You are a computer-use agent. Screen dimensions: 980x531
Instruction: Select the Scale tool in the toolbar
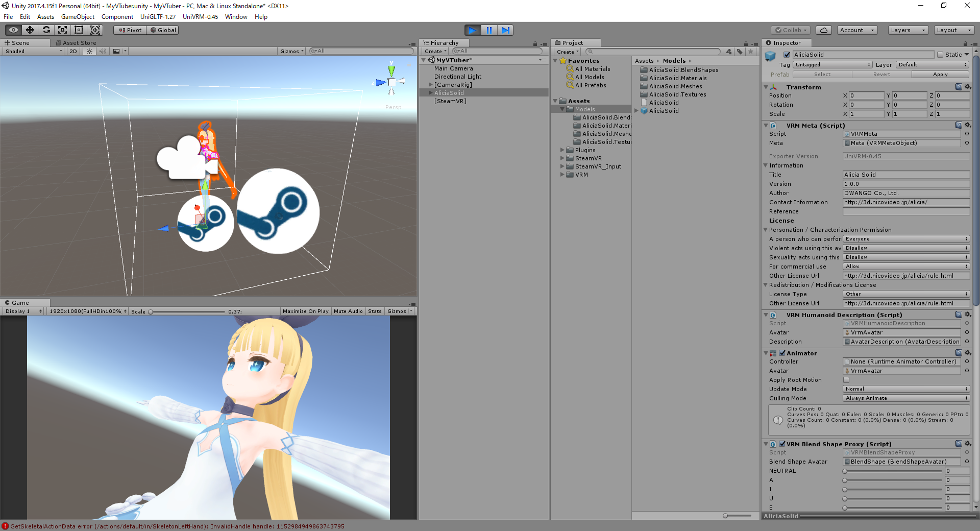[x=62, y=30]
